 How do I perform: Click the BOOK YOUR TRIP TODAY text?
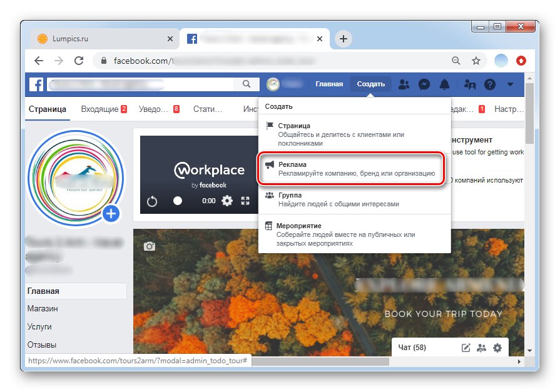pos(443,314)
